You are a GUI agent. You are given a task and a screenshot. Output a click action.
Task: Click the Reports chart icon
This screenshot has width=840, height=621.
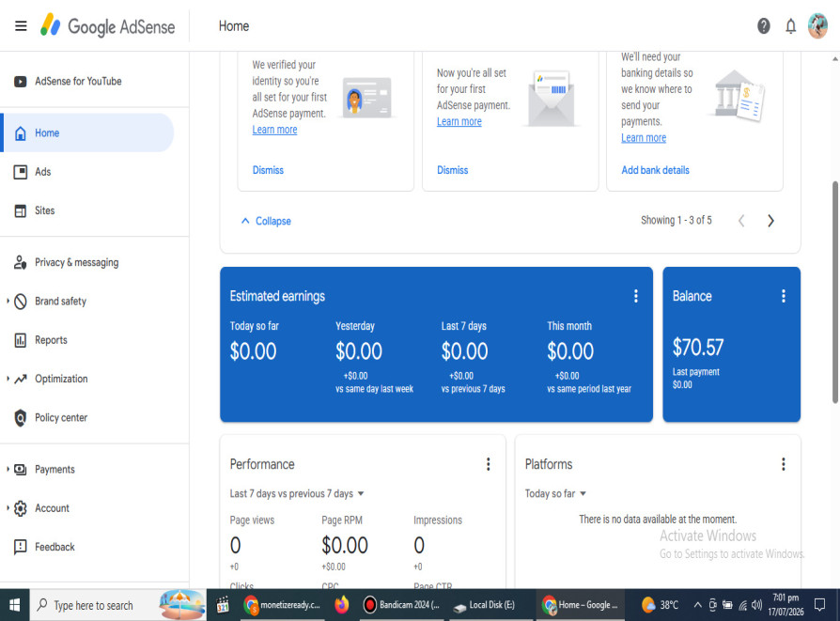pos(21,340)
